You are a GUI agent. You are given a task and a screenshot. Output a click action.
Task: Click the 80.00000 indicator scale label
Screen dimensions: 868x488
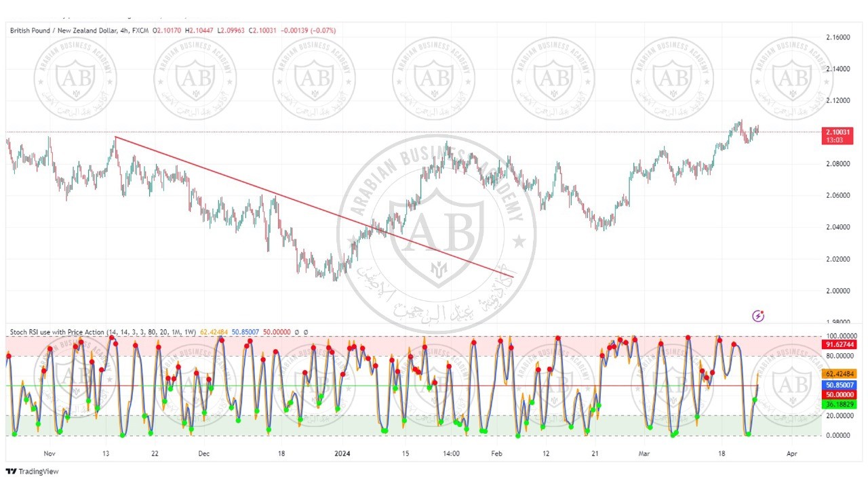pyautogui.click(x=838, y=356)
